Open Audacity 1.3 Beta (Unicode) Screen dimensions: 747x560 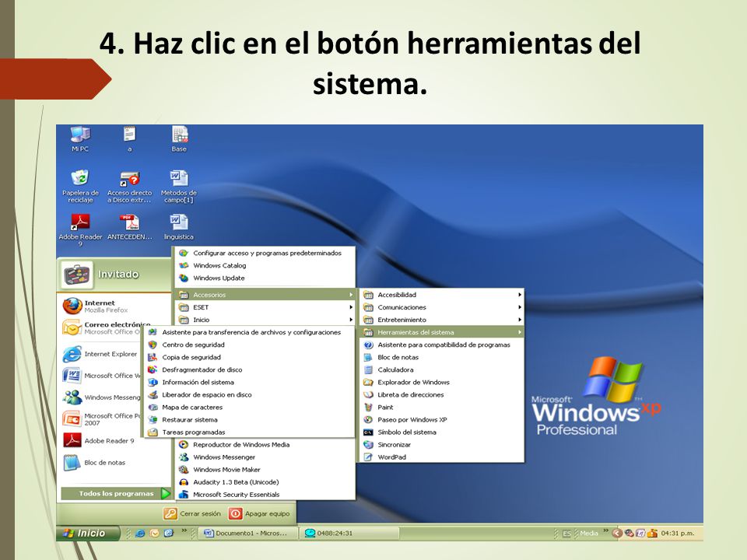[265, 482]
